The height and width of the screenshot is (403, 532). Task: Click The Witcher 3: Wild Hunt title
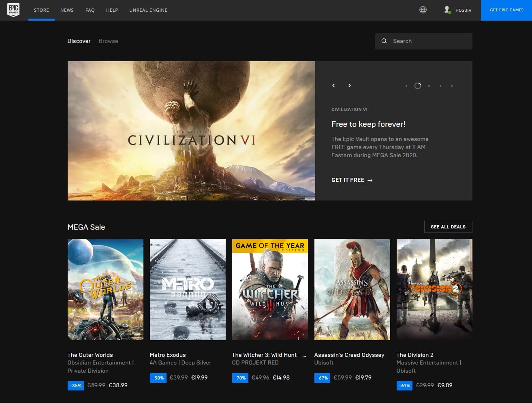(269, 355)
